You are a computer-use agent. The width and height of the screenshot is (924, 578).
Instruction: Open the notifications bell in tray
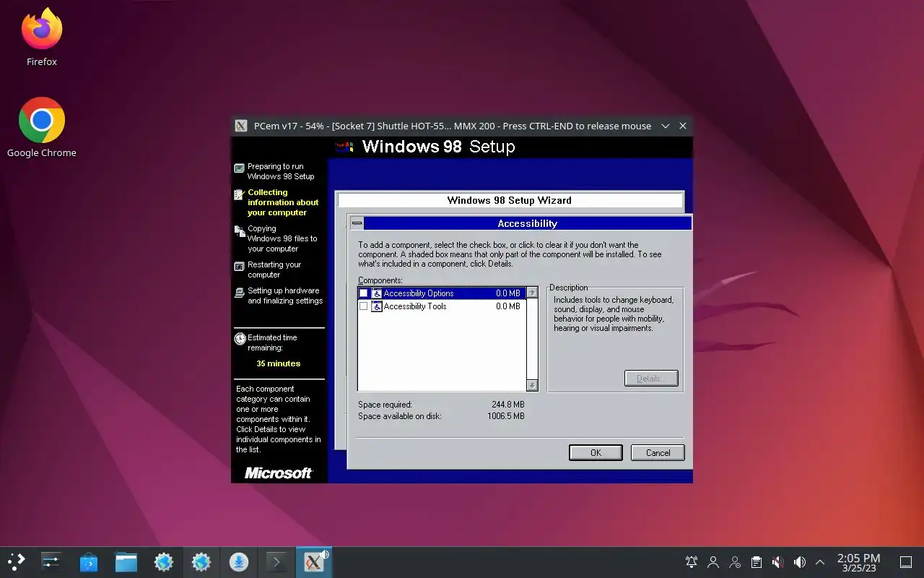tap(692, 562)
